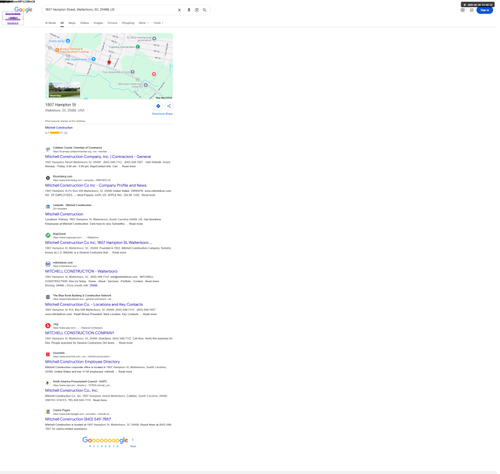Click the Sign in button
Image resolution: width=500 pixels, height=474 pixels.
click(x=485, y=10)
